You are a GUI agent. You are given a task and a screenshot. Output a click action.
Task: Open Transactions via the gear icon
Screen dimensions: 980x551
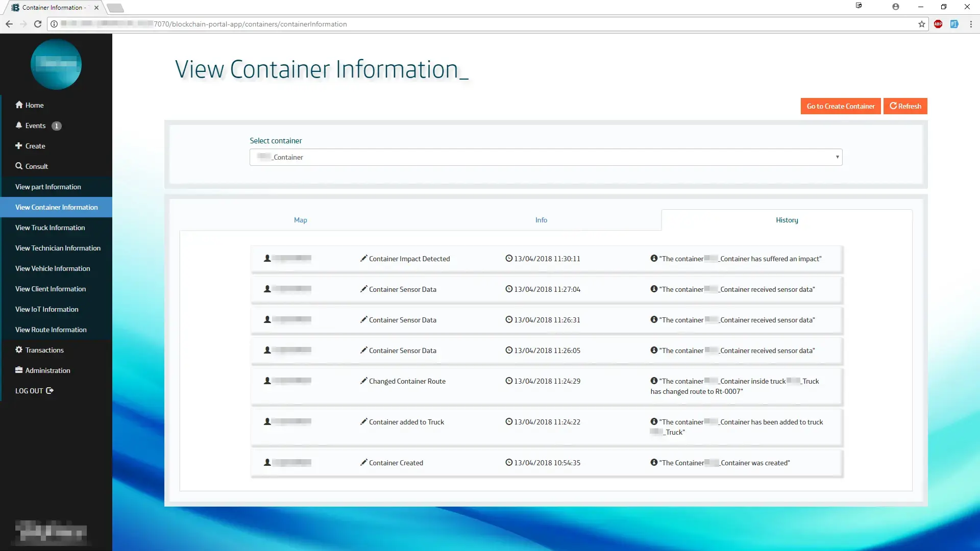click(19, 349)
